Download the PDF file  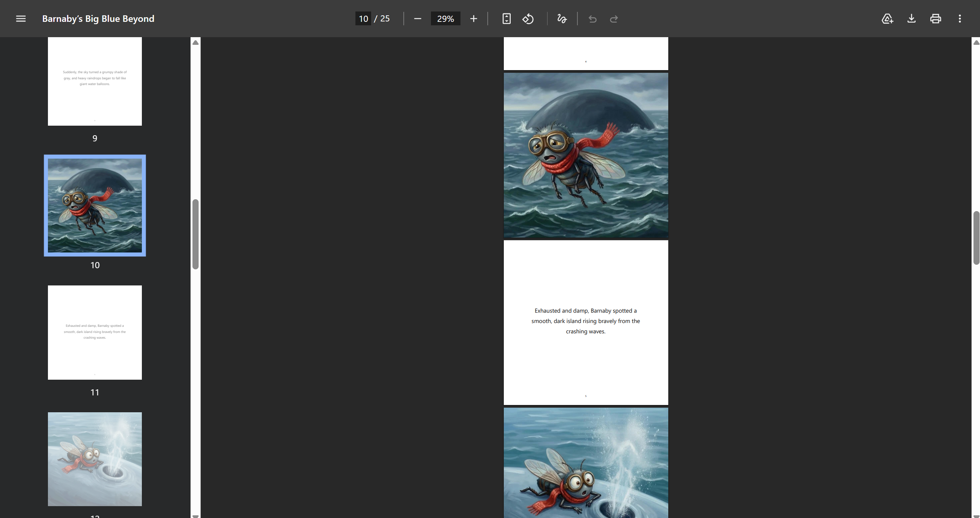point(911,18)
